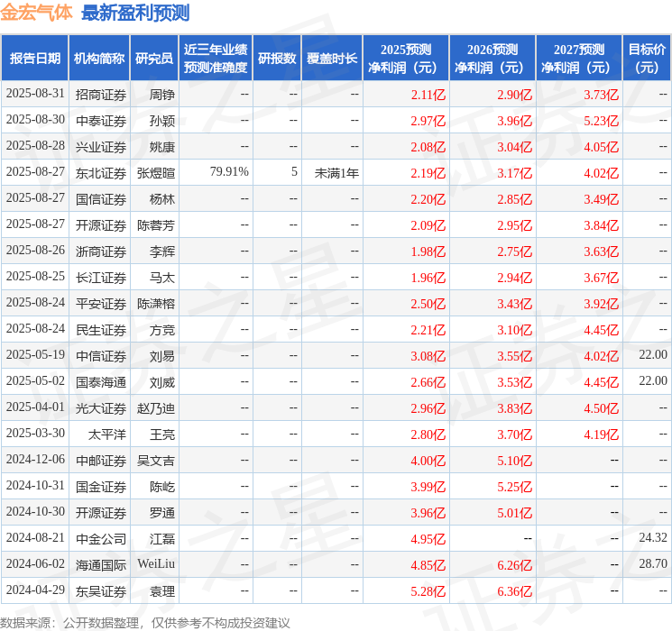Click the 机构简称 column header
The image size is (672, 631).
tap(99, 59)
